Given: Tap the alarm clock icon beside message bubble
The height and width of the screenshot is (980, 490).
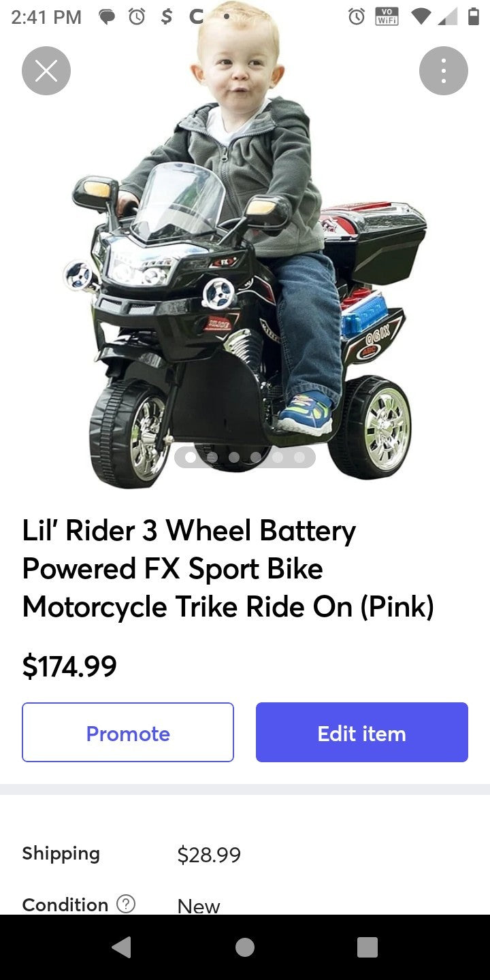Looking at the screenshot, I should [x=137, y=17].
